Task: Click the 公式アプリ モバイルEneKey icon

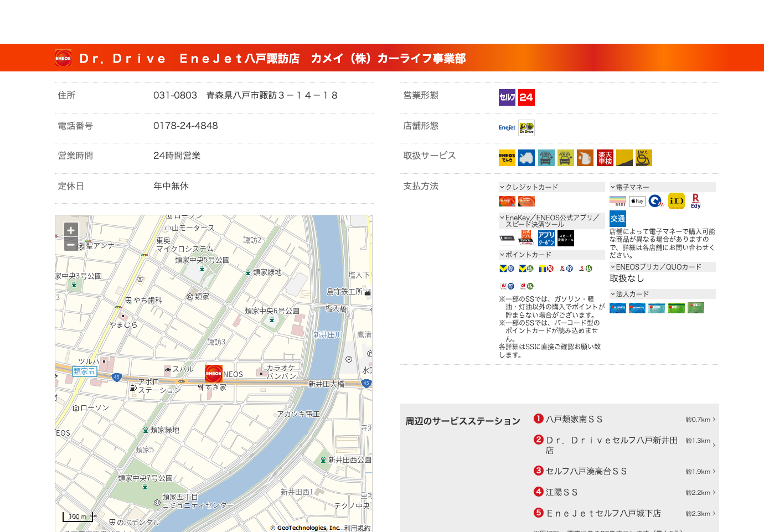Action: coord(526,238)
